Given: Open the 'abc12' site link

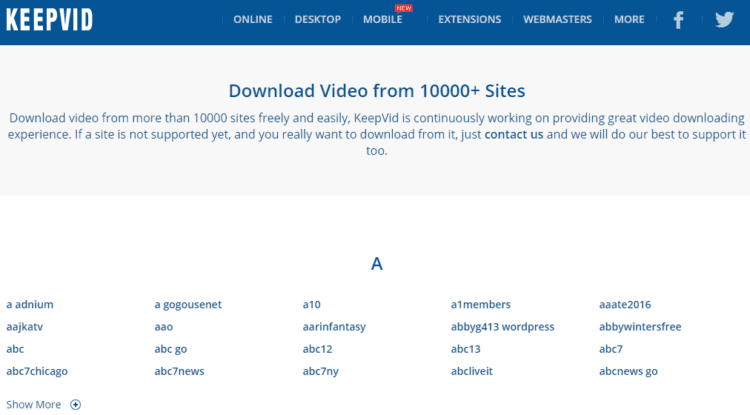Looking at the screenshot, I should coord(317,349).
